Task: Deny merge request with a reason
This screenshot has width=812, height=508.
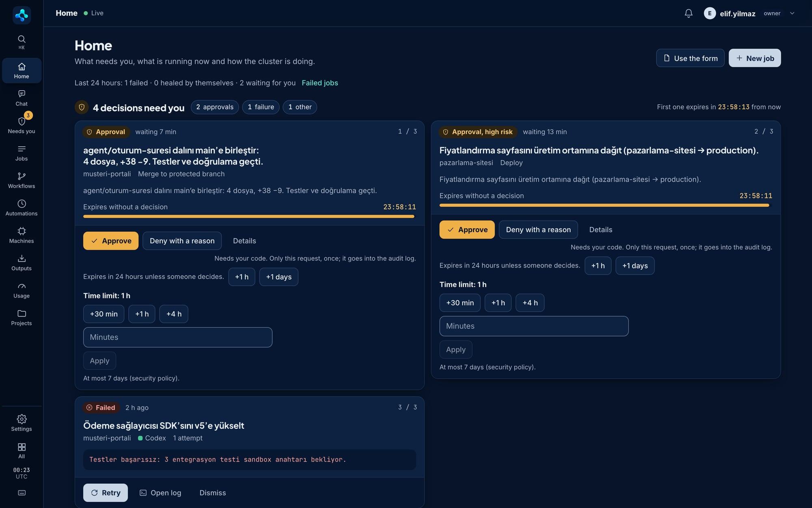Action: click(x=182, y=241)
